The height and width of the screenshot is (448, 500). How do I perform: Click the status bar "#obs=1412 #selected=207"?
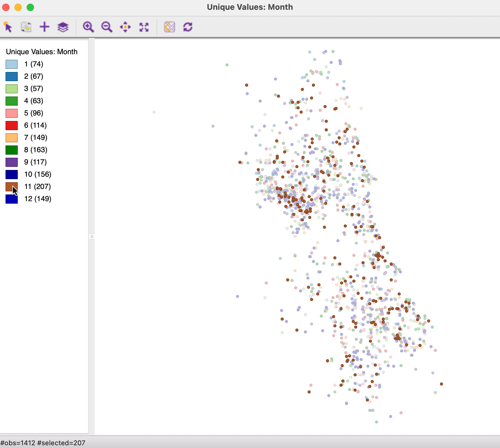click(x=43, y=443)
